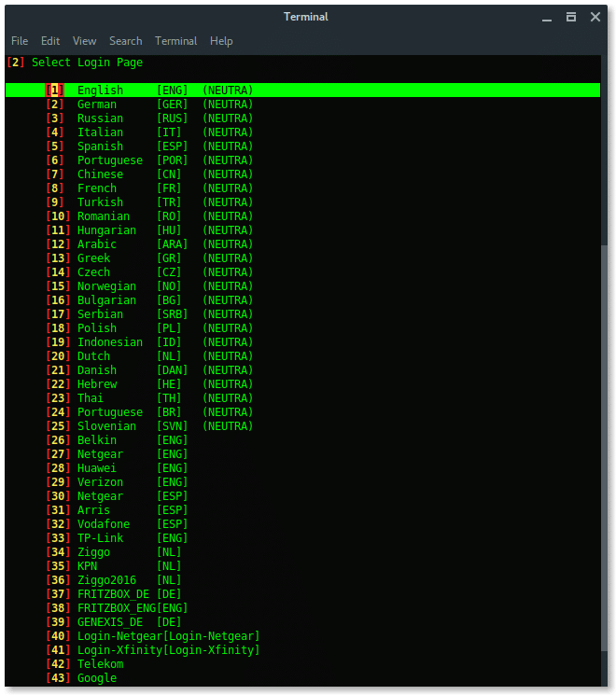Image resolution: width=616 pixels, height=695 pixels.
Task: Open the File menu
Action: pyautogui.click(x=20, y=41)
